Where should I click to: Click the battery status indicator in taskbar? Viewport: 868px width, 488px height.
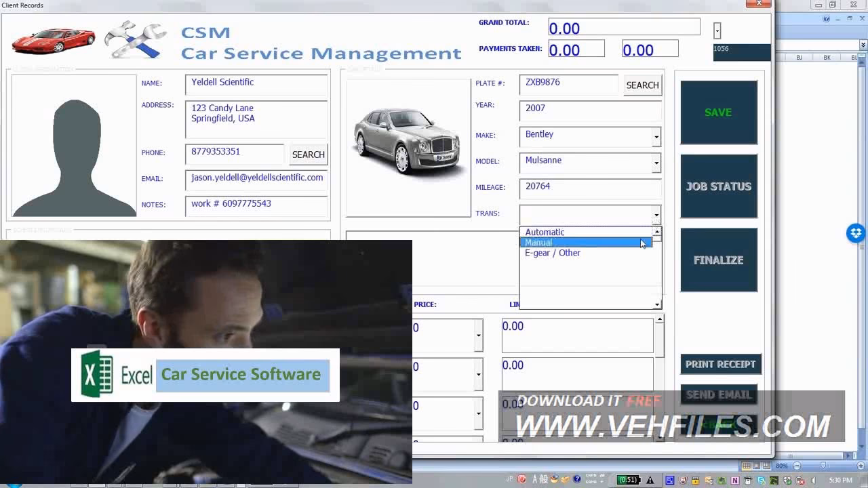(x=628, y=480)
